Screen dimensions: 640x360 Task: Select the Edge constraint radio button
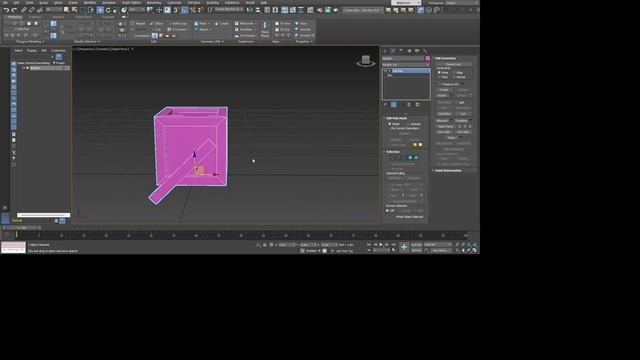(455, 72)
